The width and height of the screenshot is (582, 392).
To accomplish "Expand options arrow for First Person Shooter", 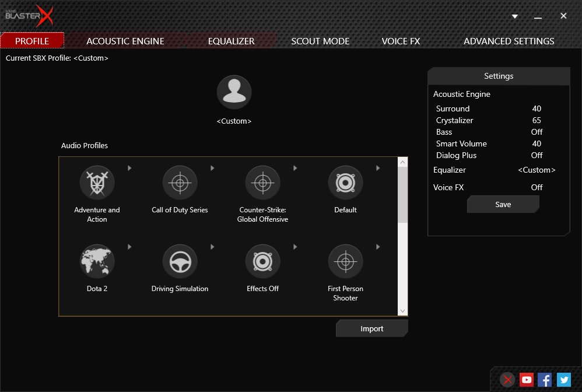I will point(378,247).
